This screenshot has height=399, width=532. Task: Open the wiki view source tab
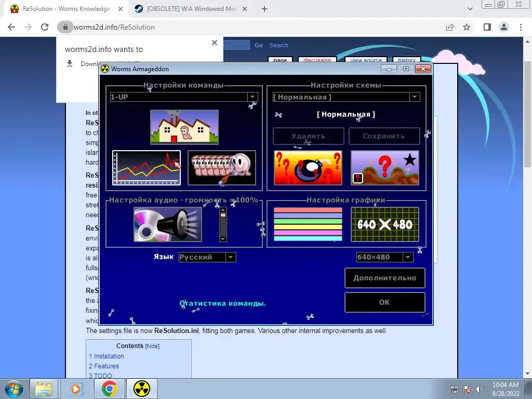[366, 60]
